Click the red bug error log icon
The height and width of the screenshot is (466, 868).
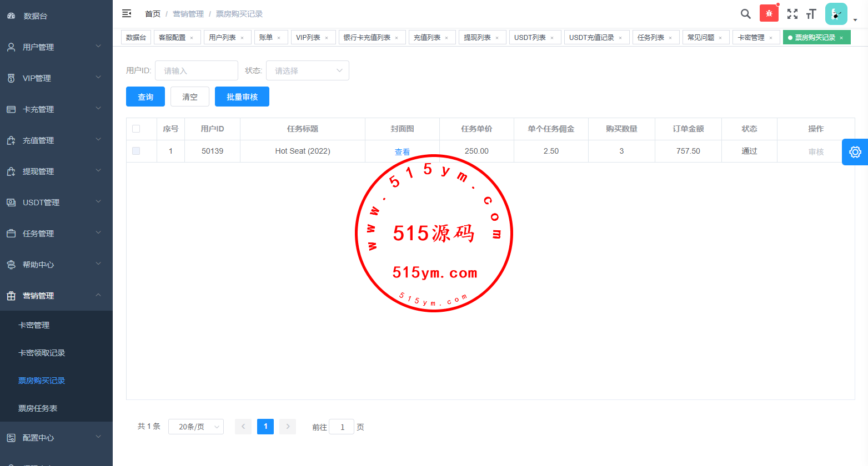coord(769,14)
